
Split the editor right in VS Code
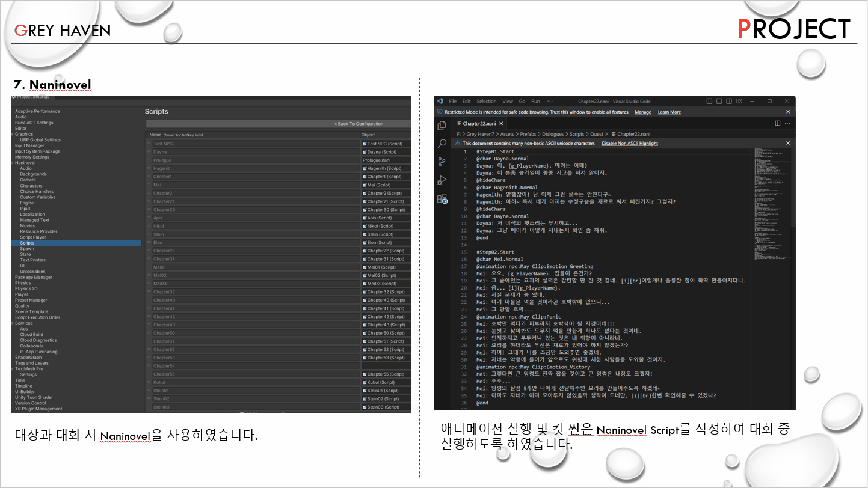point(777,123)
